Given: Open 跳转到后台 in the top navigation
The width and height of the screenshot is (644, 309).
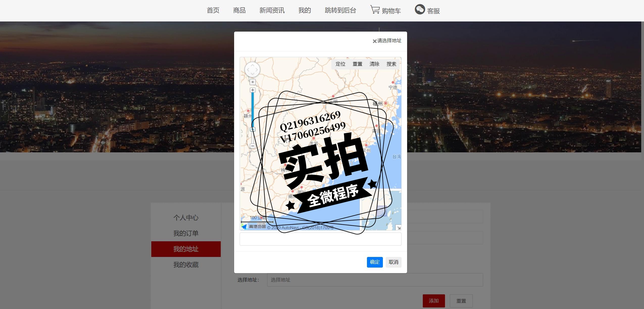Looking at the screenshot, I should 340,10.
